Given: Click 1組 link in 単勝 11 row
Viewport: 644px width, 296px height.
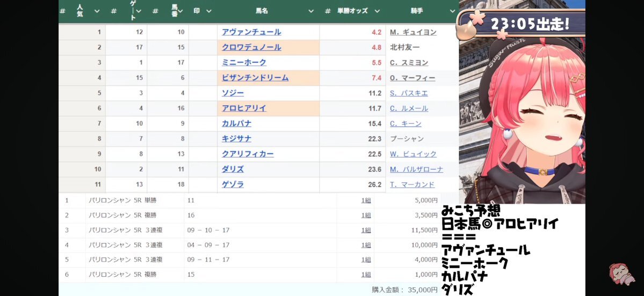Looking at the screenshot, I should (366, 201).
